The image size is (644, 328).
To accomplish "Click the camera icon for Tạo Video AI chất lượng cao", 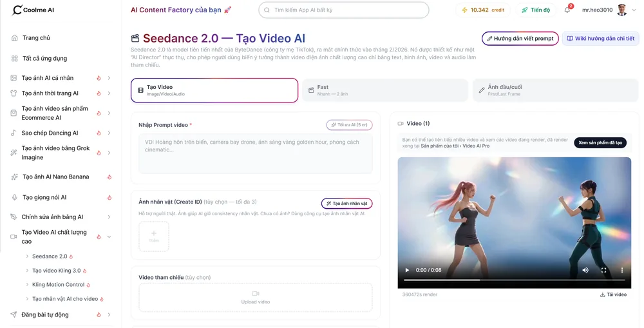I will [14, 236].
